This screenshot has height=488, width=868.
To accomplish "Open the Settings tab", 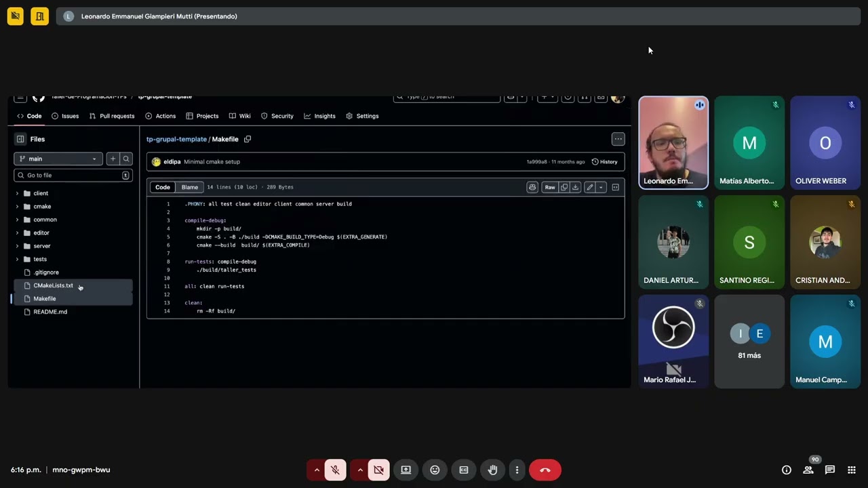I will point(362,116).
